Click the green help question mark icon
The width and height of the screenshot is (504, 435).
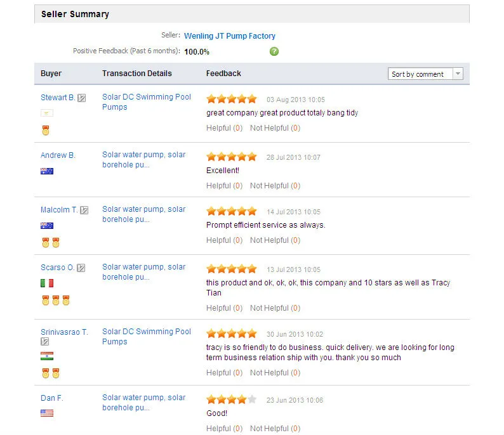(x=274, y=51)
